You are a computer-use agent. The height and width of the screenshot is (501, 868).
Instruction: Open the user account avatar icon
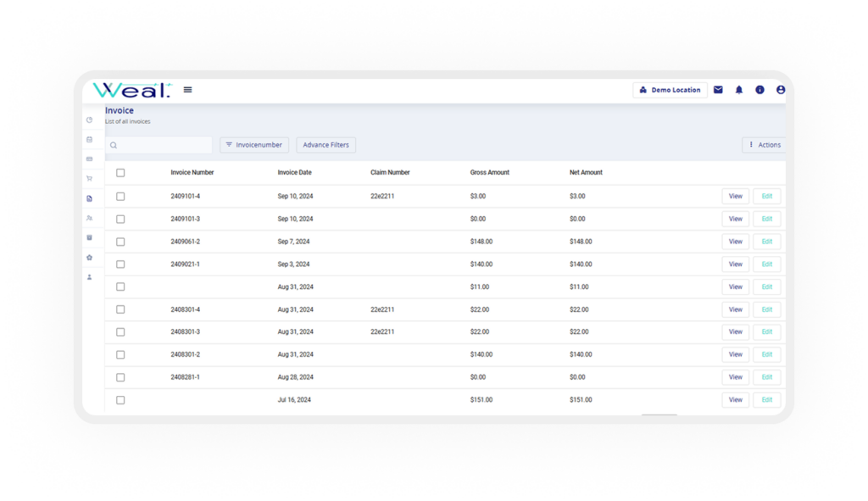[781, 90]
